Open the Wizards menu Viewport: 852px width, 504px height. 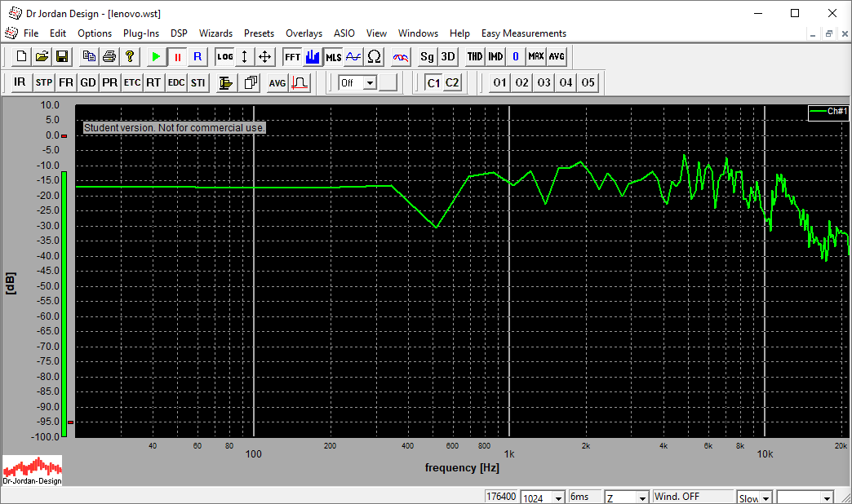pos(215,33)
